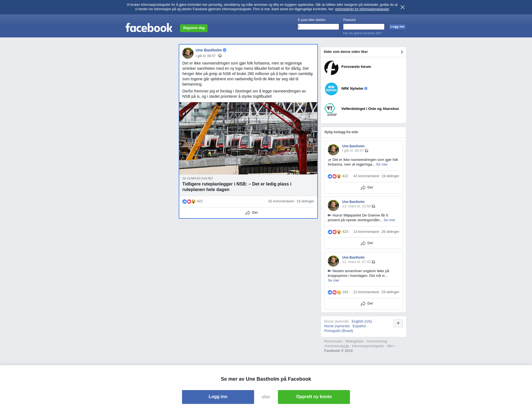Open 42 kommentarer on main post

[x=281, y=201]
